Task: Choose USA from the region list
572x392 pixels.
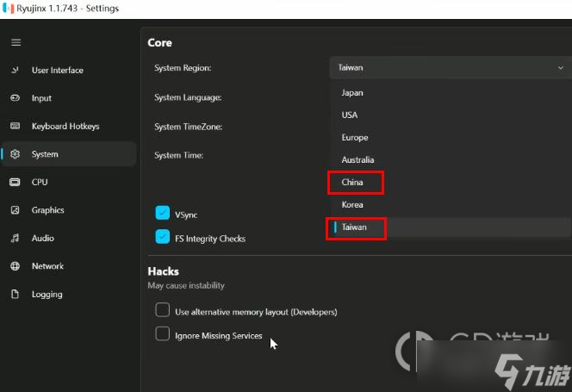Action: coord(451,115)
